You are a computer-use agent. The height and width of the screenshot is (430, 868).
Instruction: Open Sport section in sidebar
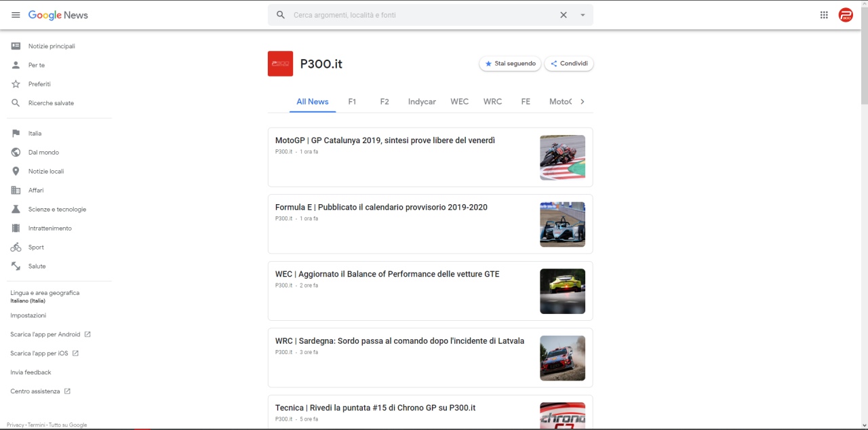[36, 248]
